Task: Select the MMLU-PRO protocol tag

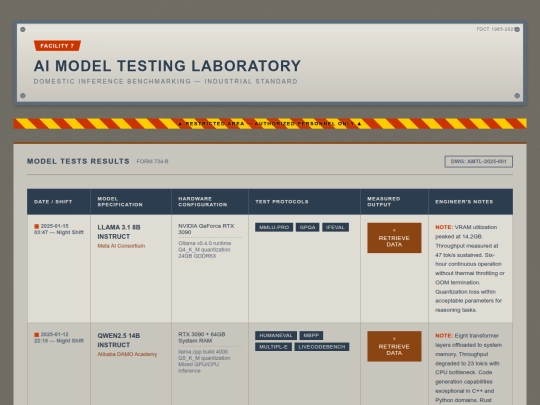Action: point(274,227)
